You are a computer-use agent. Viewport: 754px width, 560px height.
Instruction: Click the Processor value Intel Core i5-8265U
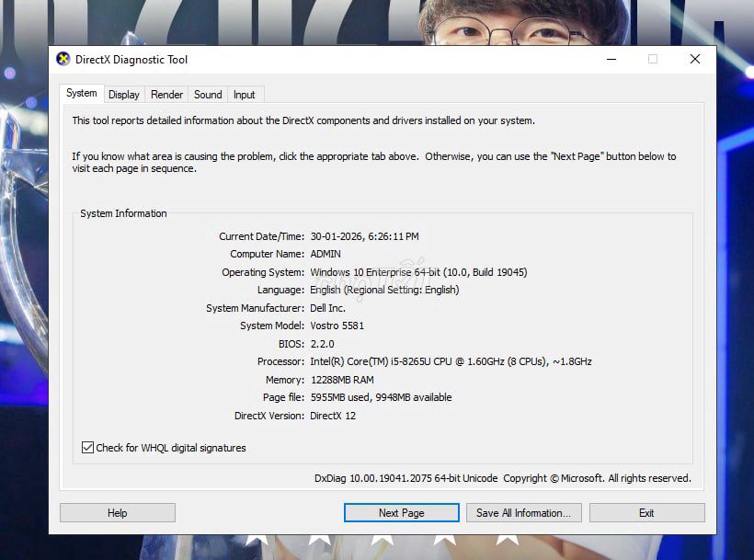click(x=451, y=361)
